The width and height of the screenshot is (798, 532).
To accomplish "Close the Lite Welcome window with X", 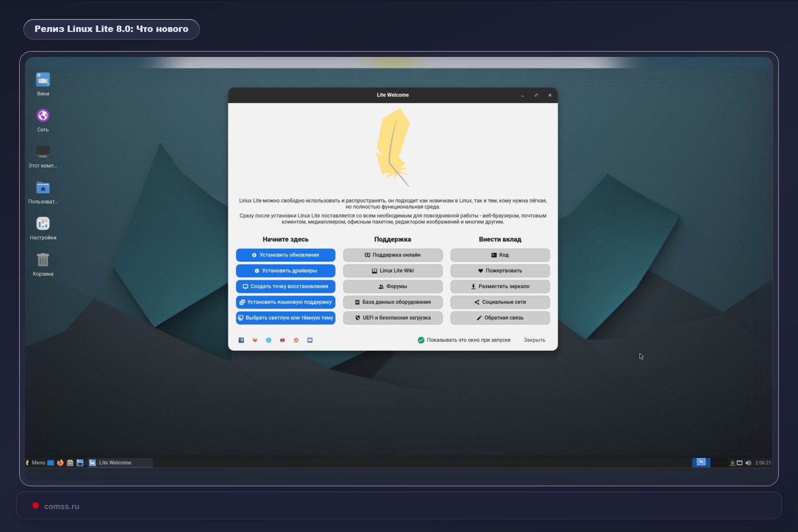I will click(x=550, y=95).
